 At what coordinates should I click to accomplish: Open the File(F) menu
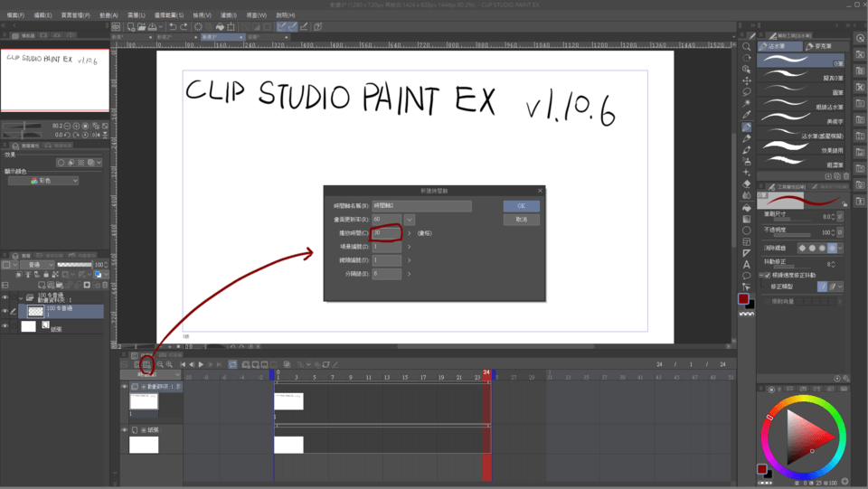click(x=15, y=15)
